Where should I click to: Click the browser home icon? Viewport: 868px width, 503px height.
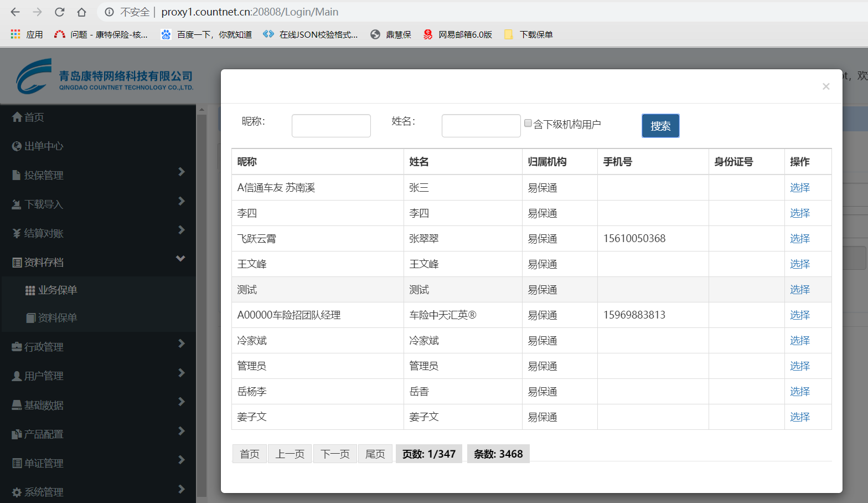pyautogui.click(x=81, y=12)
